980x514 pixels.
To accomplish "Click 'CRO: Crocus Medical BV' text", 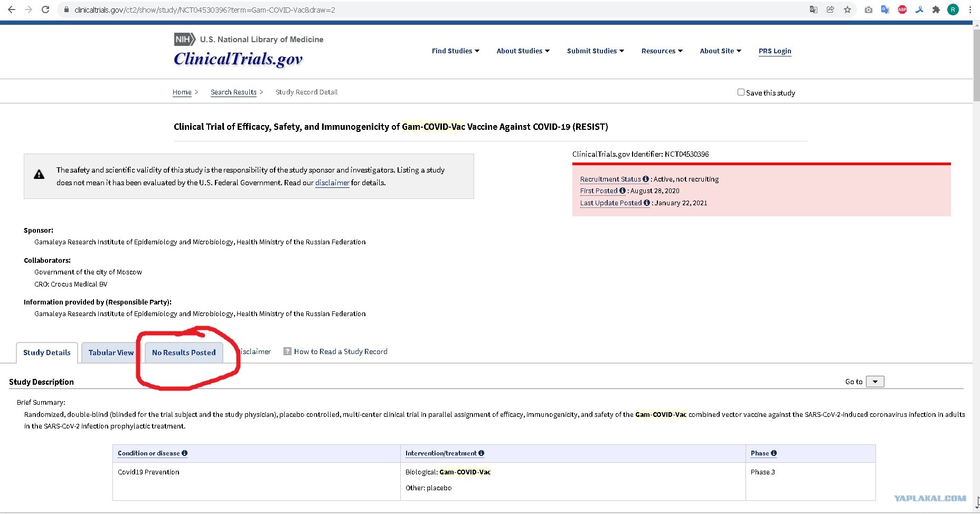I will tap(71, 284).
